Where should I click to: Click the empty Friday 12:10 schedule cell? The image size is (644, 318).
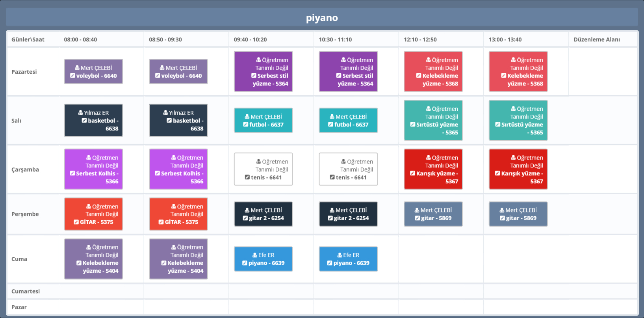441,259
